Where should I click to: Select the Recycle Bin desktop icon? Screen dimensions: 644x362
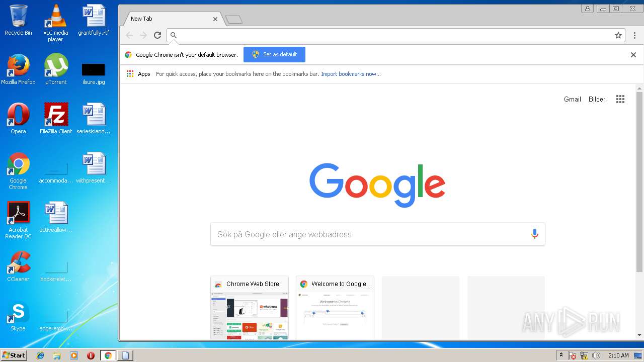(x=18, y=20)
